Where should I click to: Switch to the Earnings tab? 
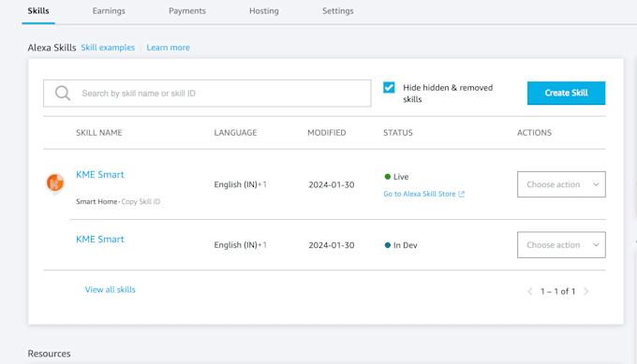(109, 11)
